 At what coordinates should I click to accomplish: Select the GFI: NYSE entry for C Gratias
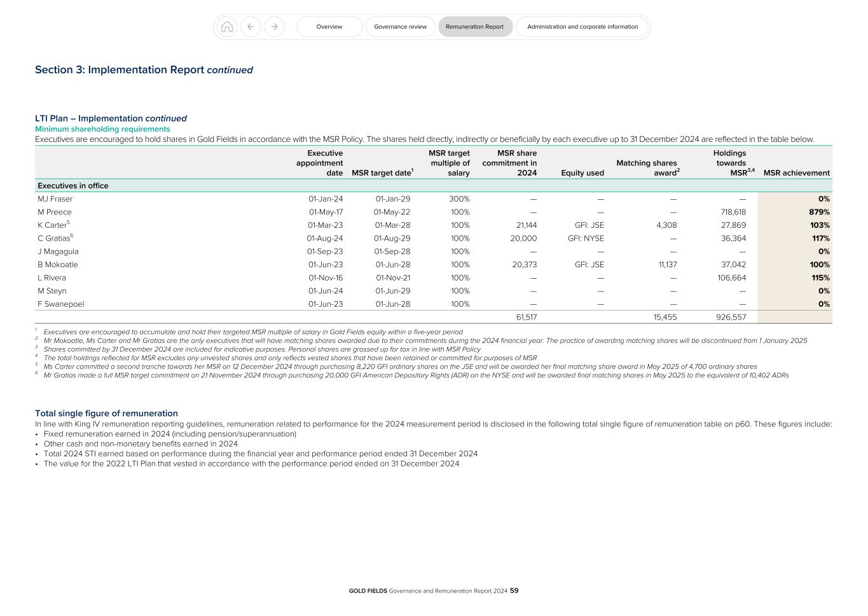pyautogui.click(x=587, y=238)
